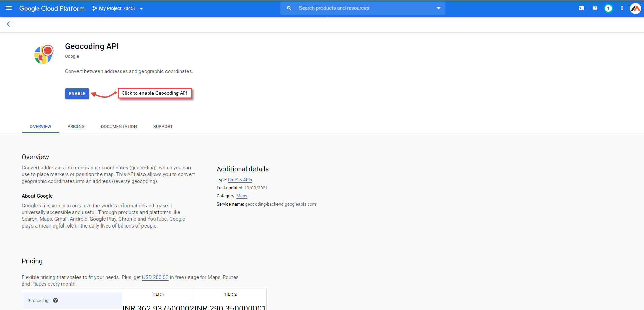Open the notifications badge showing 1
Viewport: 644px width, 310px height.
point(608,8)
